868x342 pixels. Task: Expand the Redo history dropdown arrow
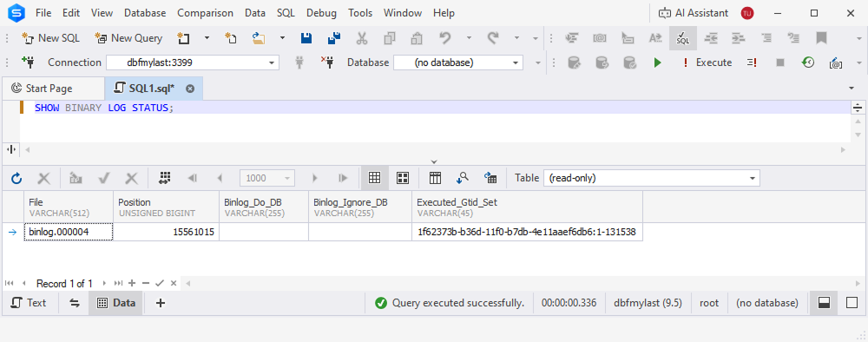[x=517, y=38]
